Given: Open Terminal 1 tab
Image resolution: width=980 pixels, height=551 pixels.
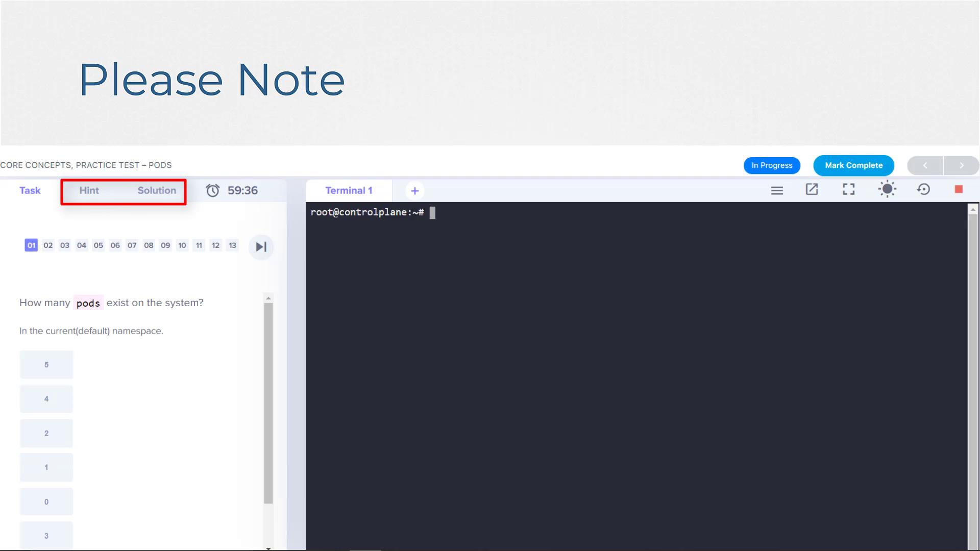Looking at the screenshot, I should click(349, 190).
